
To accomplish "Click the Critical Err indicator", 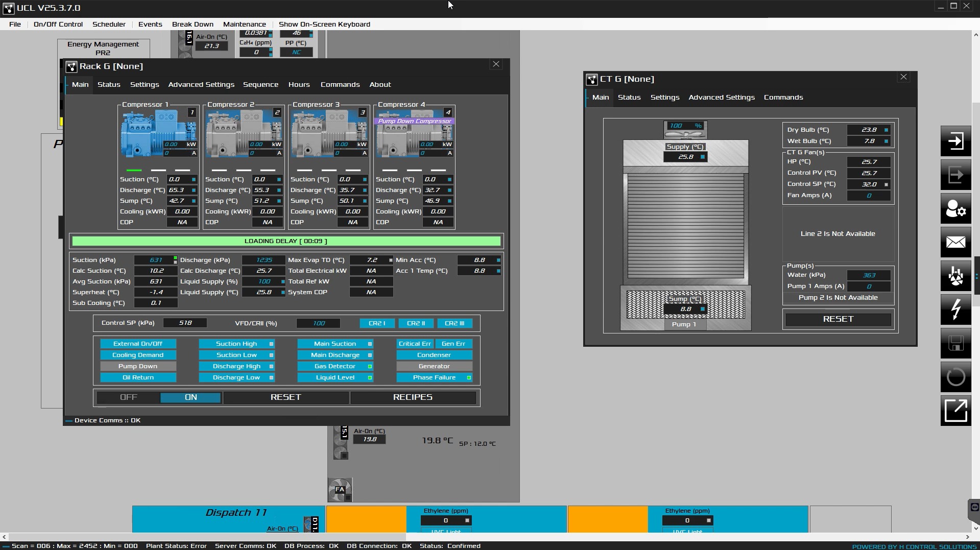I will click(415, 344).
